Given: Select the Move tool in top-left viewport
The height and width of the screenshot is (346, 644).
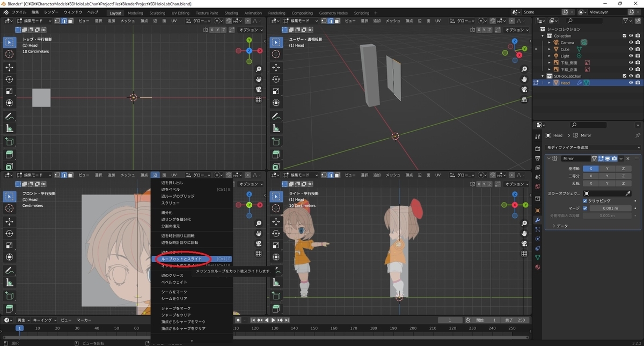Looking at the screenshot, I should coord(10,67).
